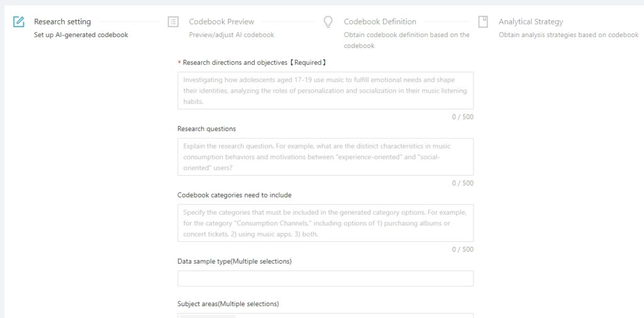Click the Analytical Strategy bookmark icon
This screenshot has width=644, height=318.
[483, 22]
